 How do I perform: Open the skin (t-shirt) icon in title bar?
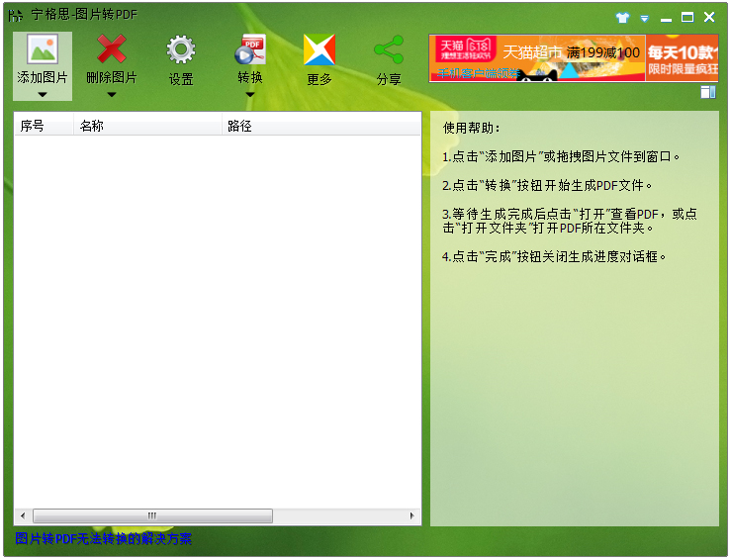pyautogui.click(x=622, y=18)
